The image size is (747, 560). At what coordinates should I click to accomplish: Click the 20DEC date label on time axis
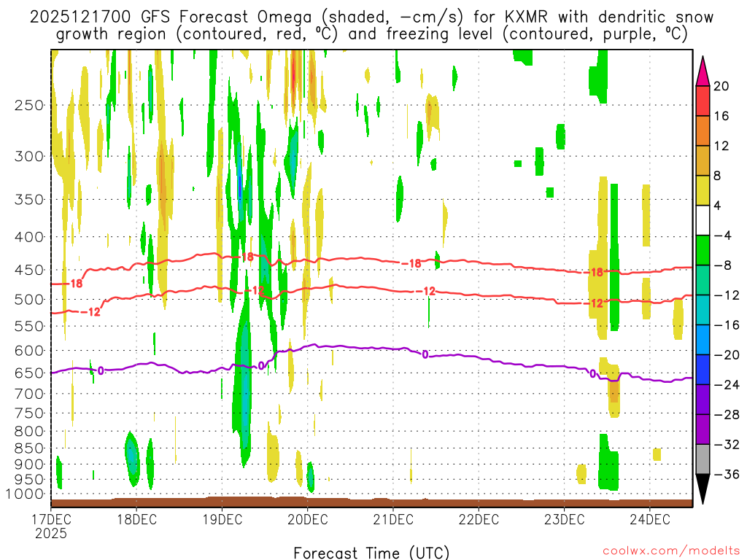tap(308, 519)
